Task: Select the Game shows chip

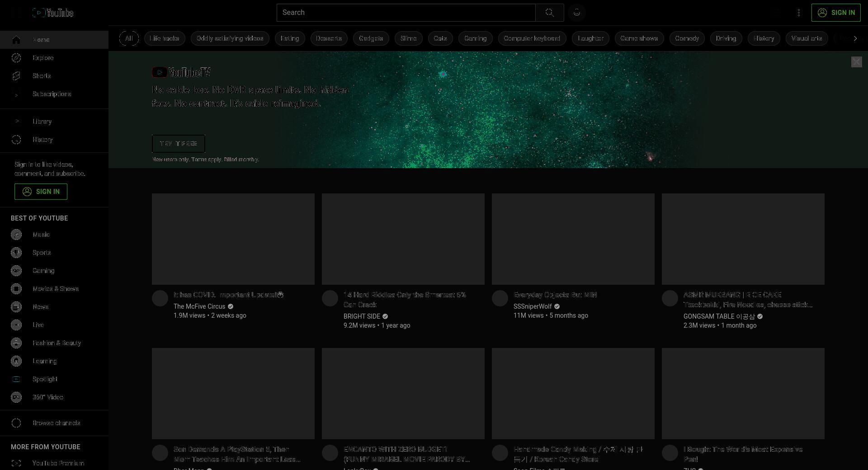Action: tap(639, 38)
